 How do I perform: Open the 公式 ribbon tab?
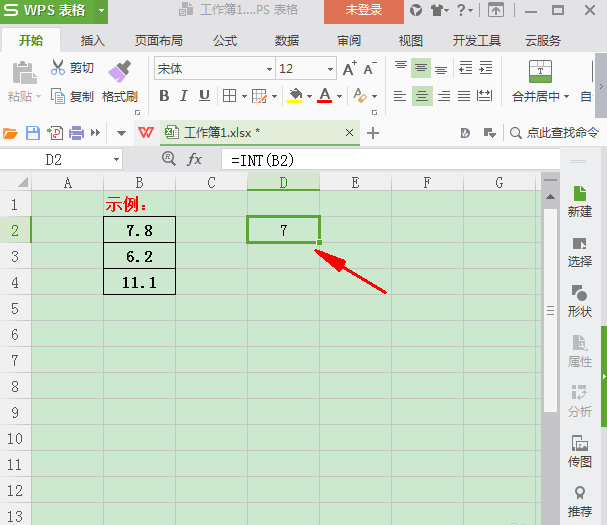point(225,40)
